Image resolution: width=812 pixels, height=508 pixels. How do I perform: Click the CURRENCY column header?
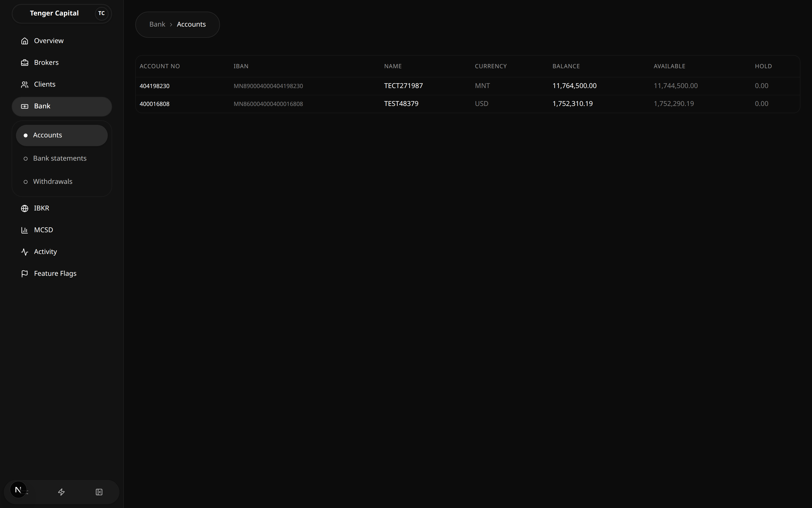[491, 66]
